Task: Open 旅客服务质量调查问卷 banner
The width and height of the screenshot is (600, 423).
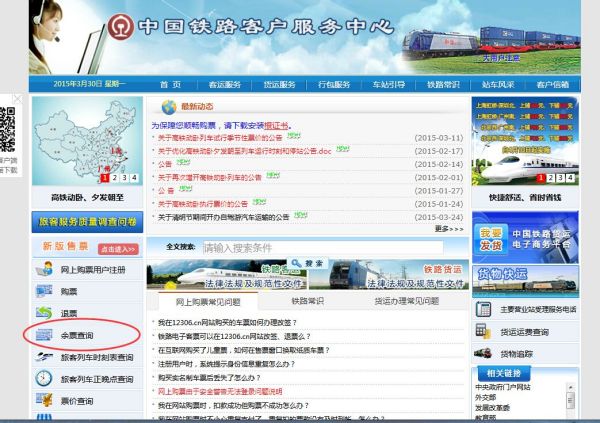Action: [x=87, y=222]
